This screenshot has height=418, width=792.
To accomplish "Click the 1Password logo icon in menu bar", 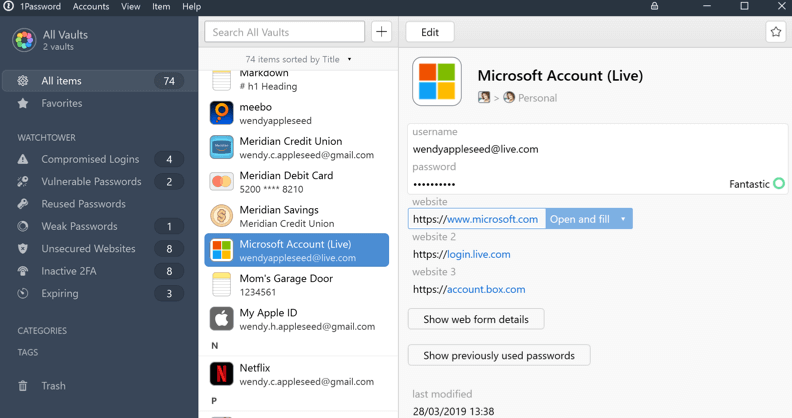I will pyautogui.click(x=9, y=6).
